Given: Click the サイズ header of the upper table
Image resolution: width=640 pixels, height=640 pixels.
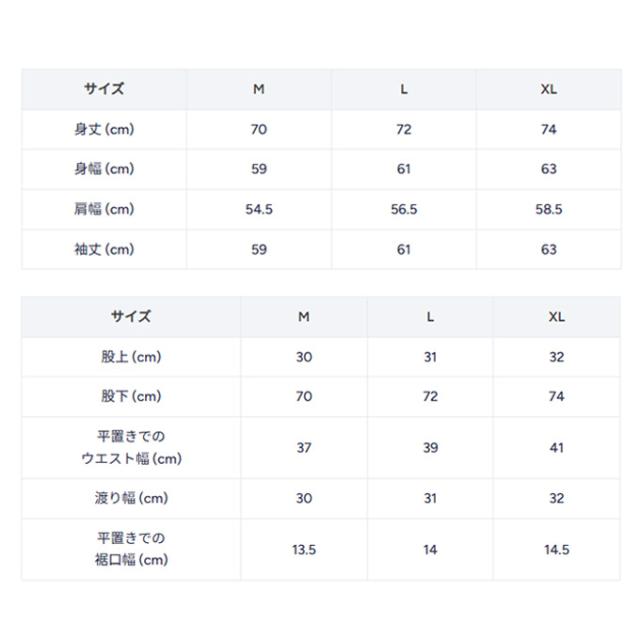Looking at the screenshot, I should tap(104, 89).
